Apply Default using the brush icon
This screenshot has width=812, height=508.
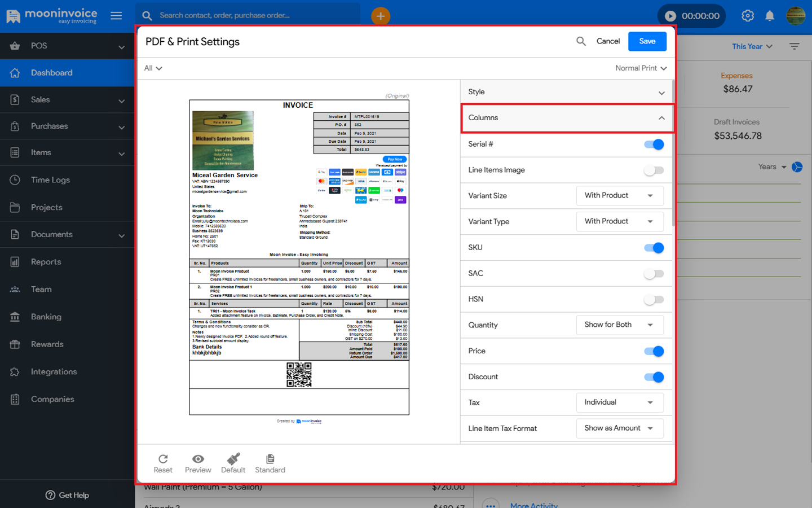[233, 459]
